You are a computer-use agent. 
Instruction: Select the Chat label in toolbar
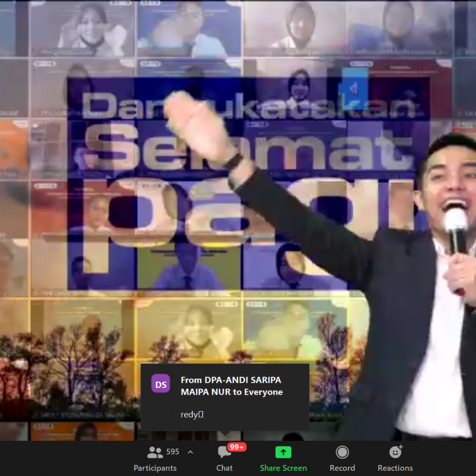[x=224, y=468]
